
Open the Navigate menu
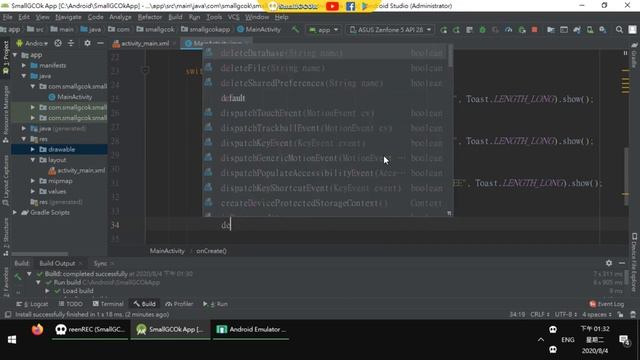[68, 17]
